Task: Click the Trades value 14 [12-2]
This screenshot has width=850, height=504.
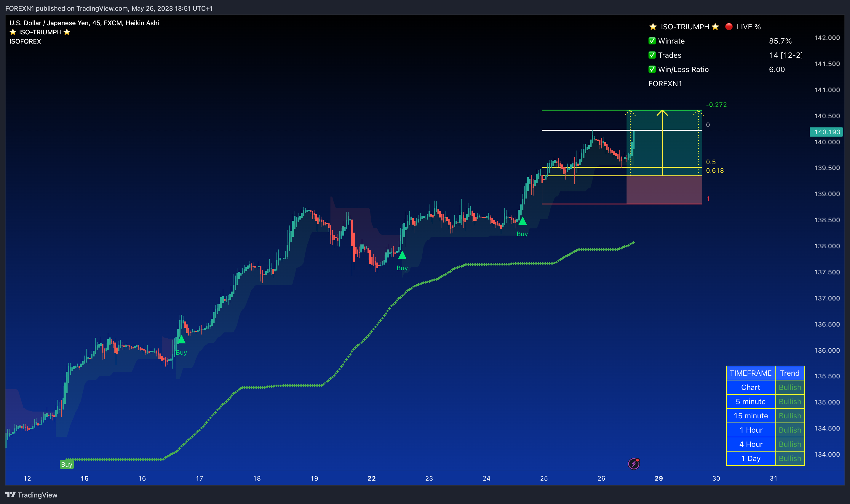Action: (x=786, y=55)
